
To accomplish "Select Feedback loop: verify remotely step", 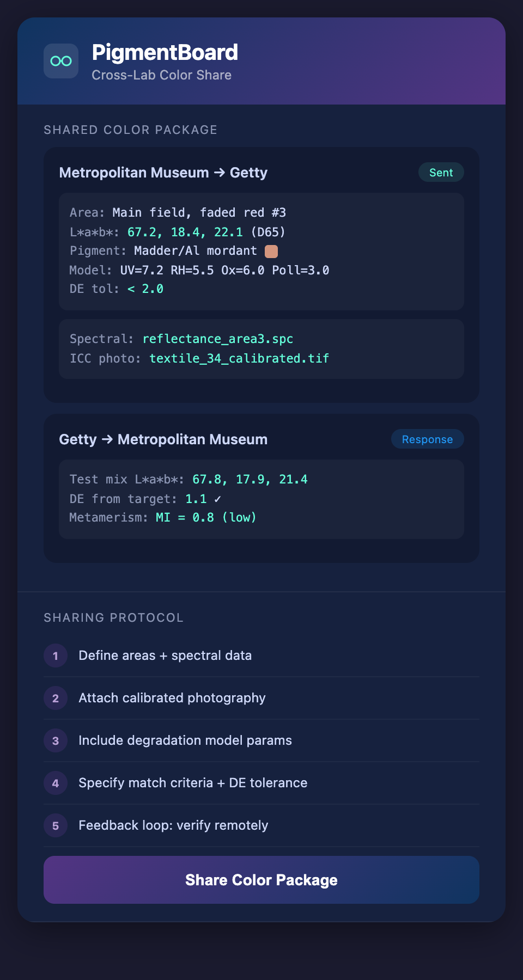I will (173, 825).
